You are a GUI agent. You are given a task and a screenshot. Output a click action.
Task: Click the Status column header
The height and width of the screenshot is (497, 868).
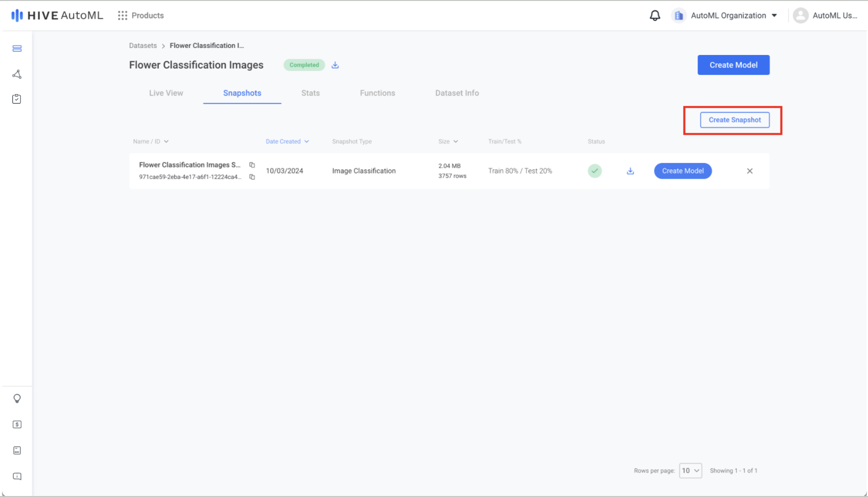click(596, 141)
